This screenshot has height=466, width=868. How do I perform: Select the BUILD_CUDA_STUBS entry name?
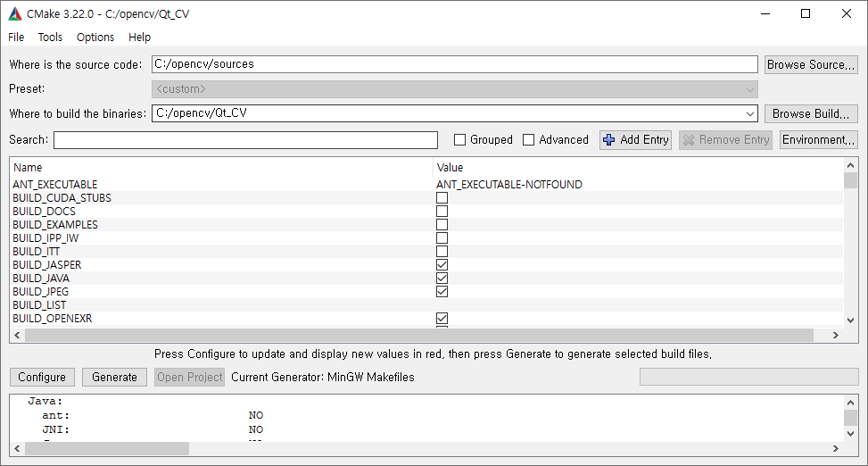coord(62,198)
